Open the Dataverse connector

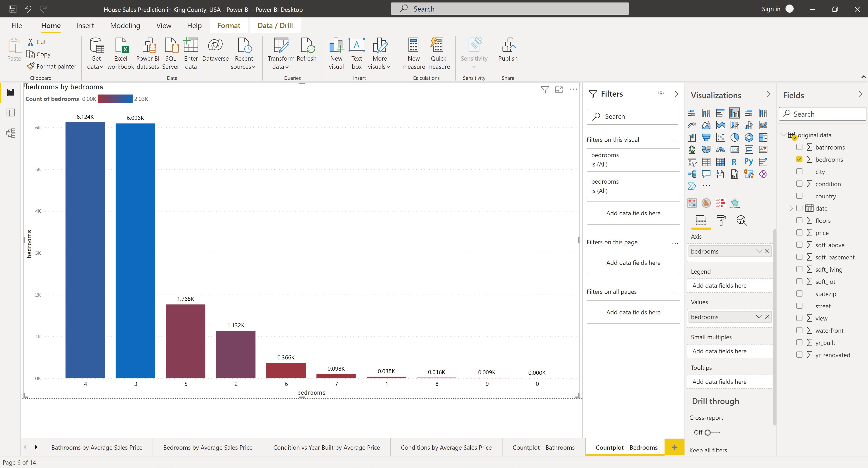(215, 50)
